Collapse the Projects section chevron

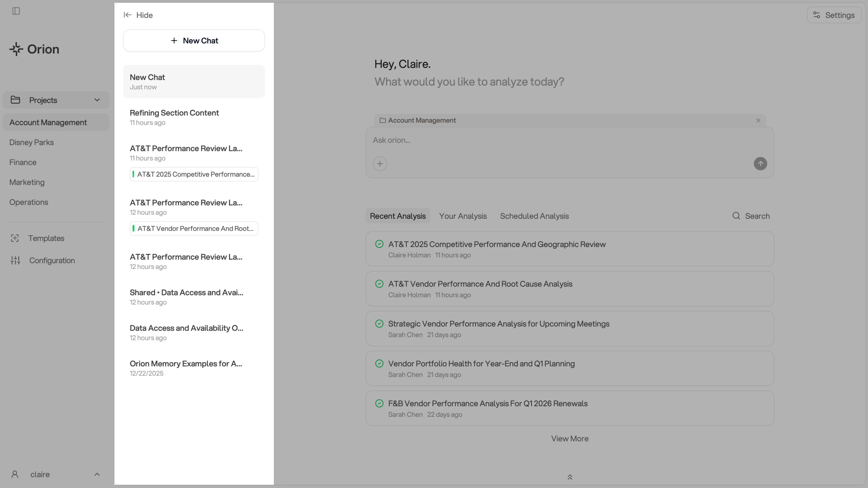coord(97,100)
